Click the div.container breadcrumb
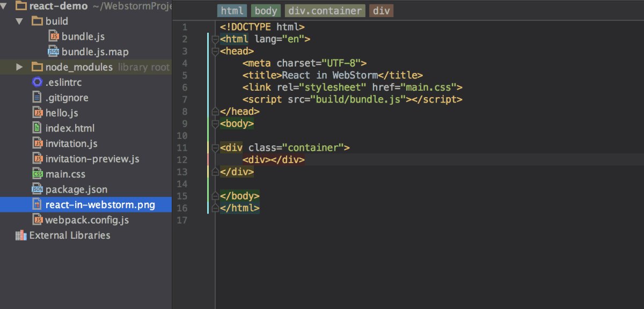 click(325, 11)
